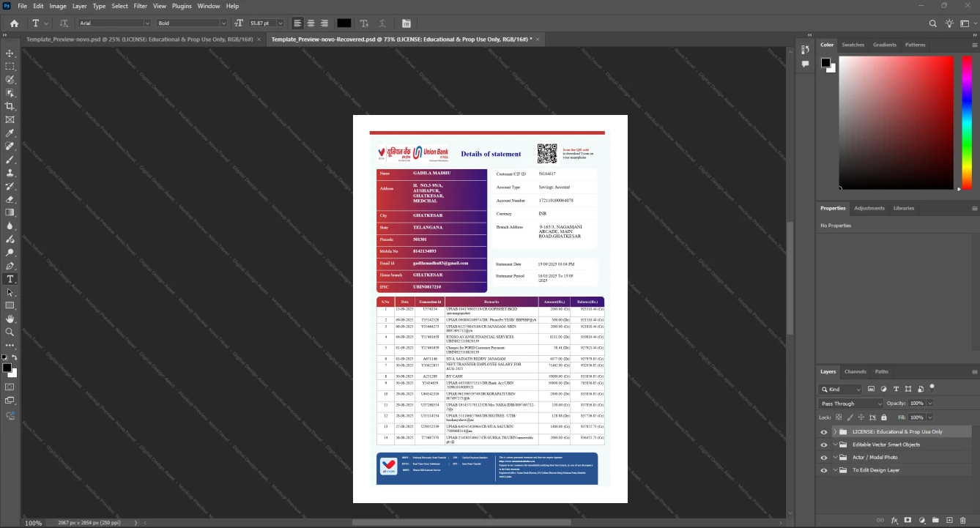Open the Pass Through blend mode dropdown
980x528 pixels.
[851, 404]
